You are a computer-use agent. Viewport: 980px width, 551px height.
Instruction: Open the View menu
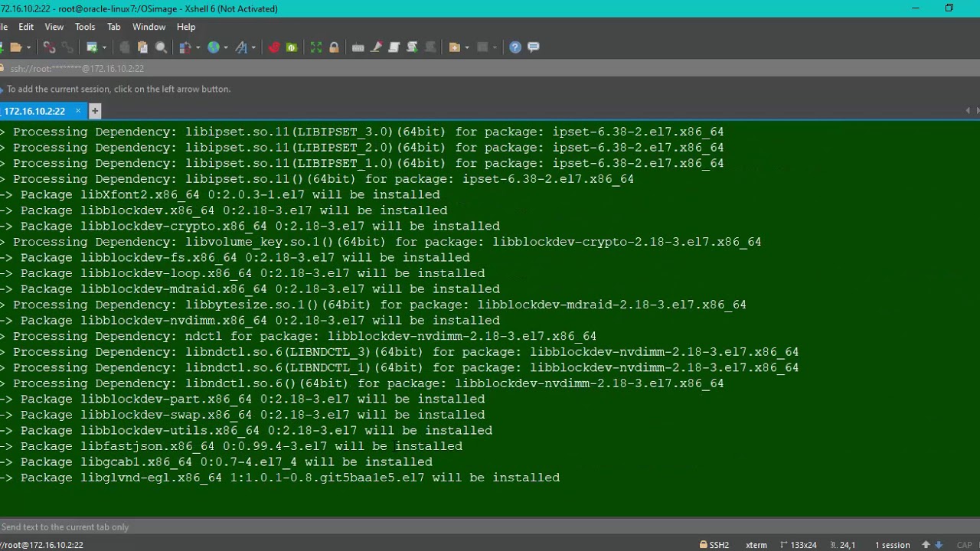coord(54,27)
